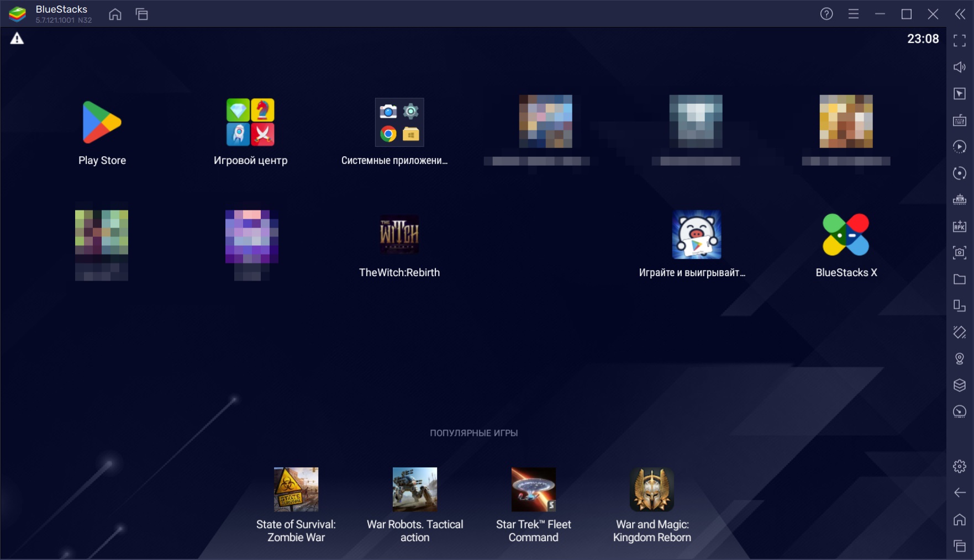Click the rotate screen icon in sidebar
The width and height of the screenshot is (974, 560).
pyautogui.click(x=960, y=305)
